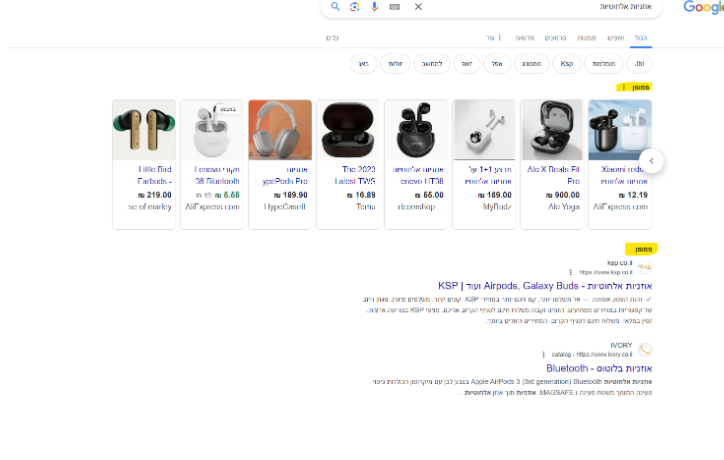Click the ₪219.00 price text
724x460 pixels.
pos(155,195)
